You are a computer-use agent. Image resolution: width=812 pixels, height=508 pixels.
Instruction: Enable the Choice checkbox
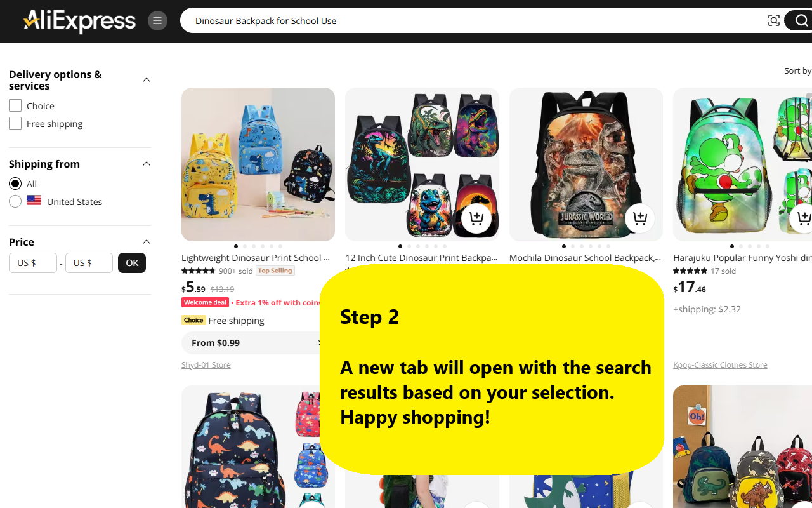tap(15, 105)
